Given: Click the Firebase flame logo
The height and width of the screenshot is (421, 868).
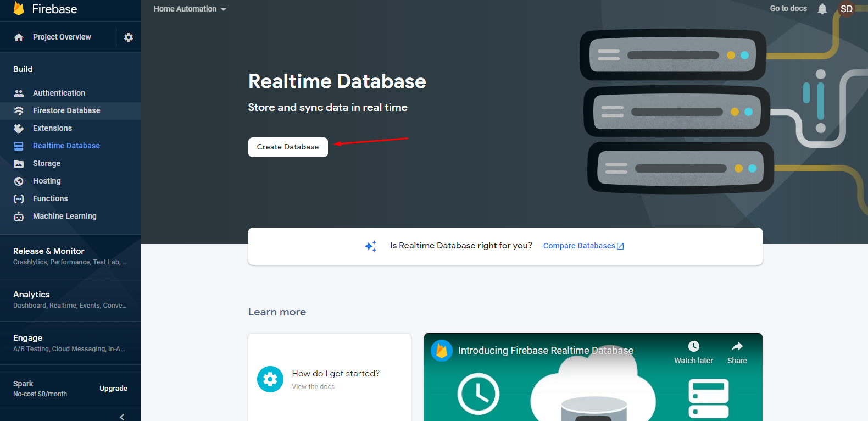Looking at the screenshot, I should tap(19, 8).
